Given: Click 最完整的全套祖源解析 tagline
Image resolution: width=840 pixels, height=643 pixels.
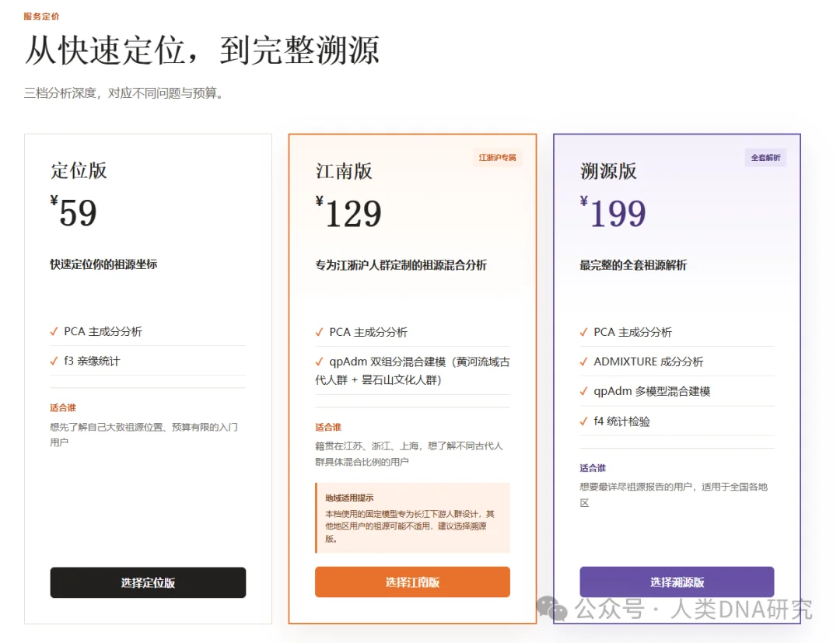Looking at the screenshot, I should click(x=633, y=265).
